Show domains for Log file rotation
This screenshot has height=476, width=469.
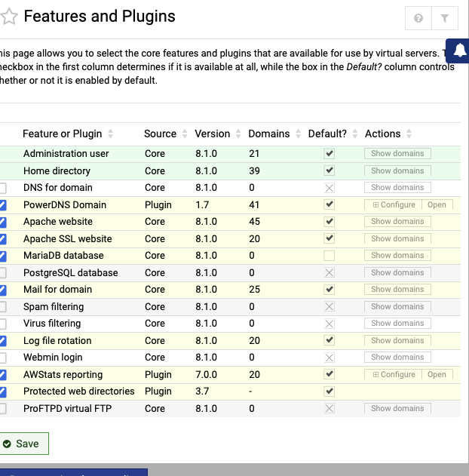tap(397, 341)
